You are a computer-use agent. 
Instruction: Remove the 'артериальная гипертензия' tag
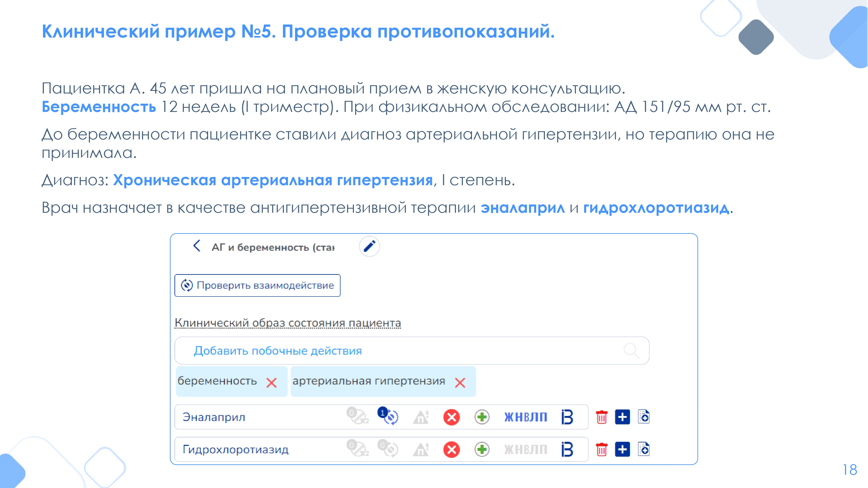(x=460, y=383)
